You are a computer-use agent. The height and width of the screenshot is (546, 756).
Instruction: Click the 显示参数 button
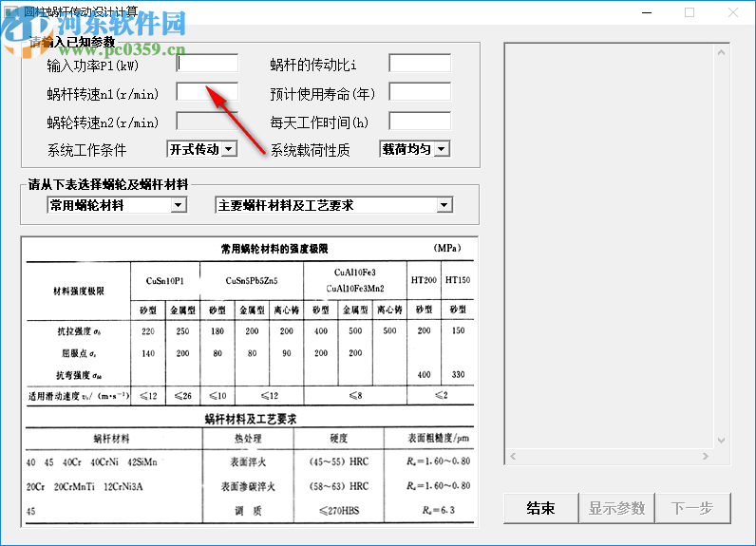(616, 508)
